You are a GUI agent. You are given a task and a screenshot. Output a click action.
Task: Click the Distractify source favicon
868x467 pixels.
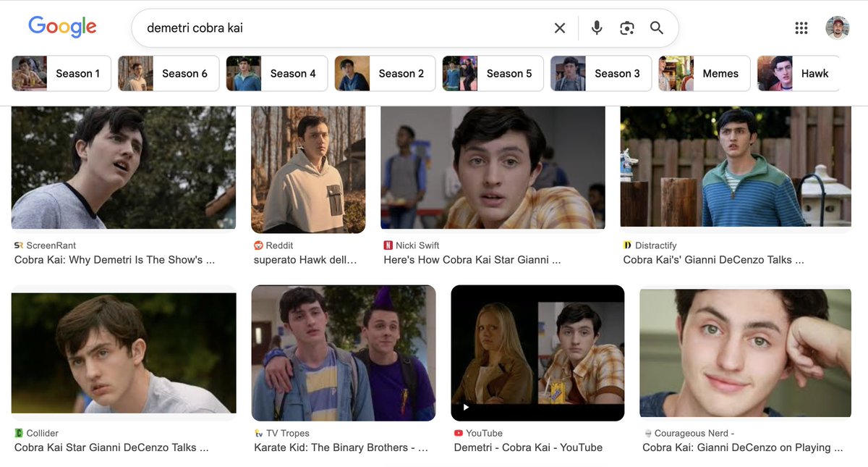tap(628, 245)
